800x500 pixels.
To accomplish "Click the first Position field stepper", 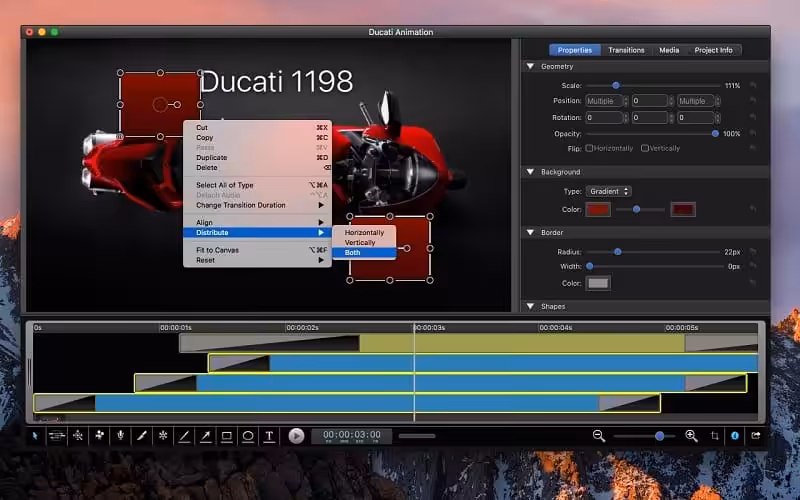I will click(626, 101).
